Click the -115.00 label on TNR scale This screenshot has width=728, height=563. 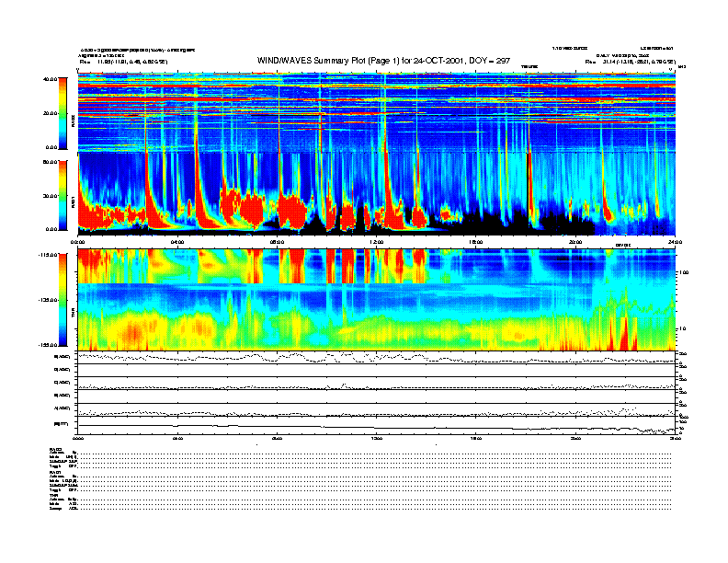point(49,255)
